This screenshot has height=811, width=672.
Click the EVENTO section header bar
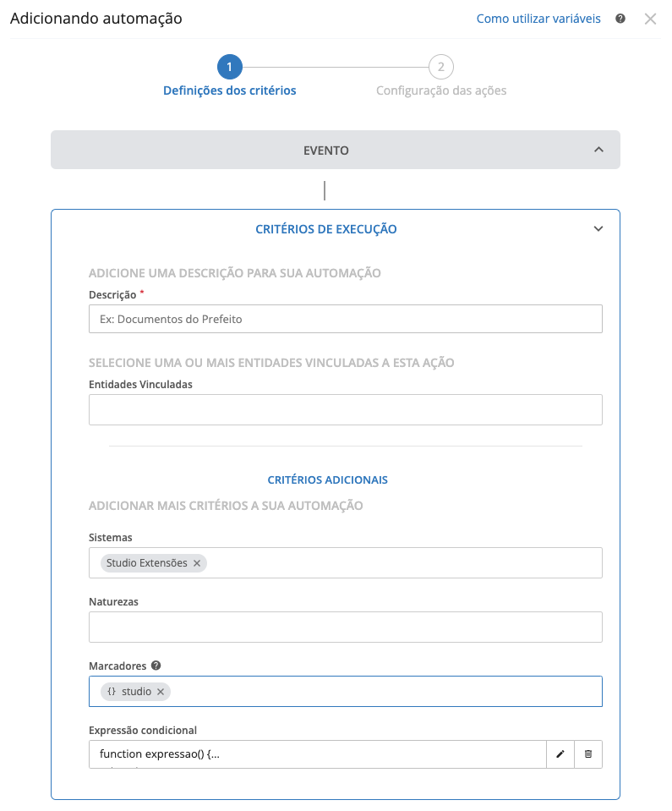[326, 150]
